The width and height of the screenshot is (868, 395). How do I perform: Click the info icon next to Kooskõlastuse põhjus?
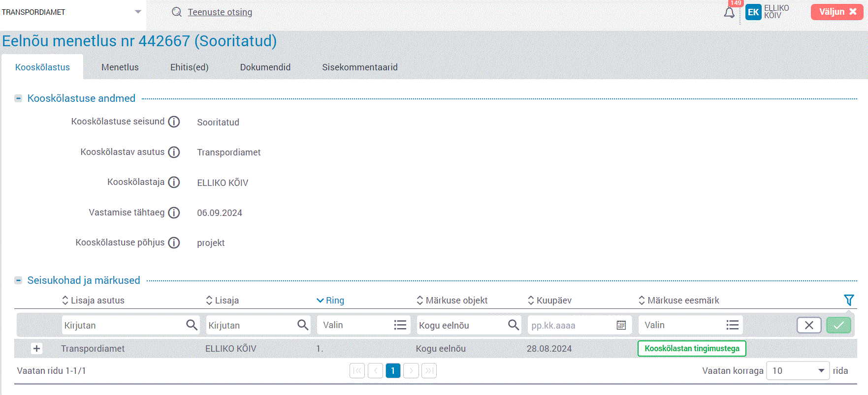click(174, 243)
